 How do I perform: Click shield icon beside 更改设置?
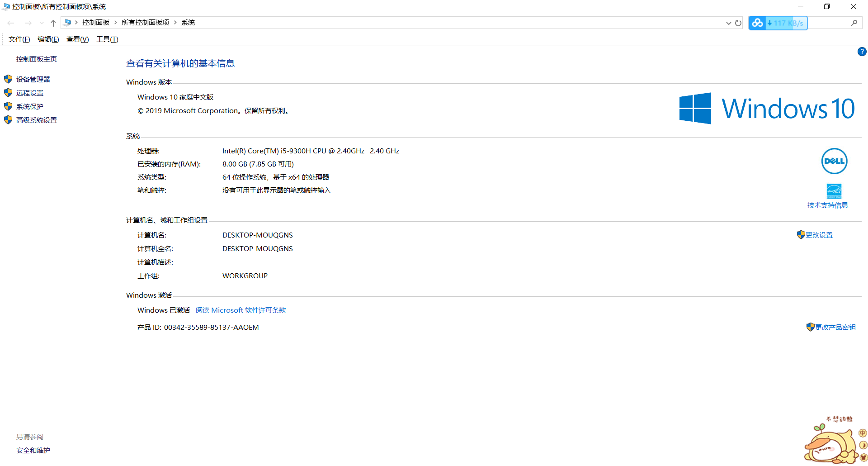point(801,235)
